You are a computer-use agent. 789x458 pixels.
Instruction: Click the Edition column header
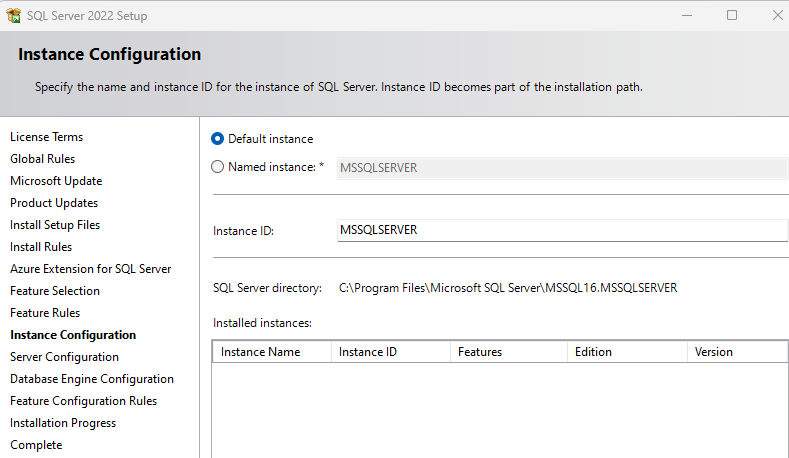coord(627,352)
